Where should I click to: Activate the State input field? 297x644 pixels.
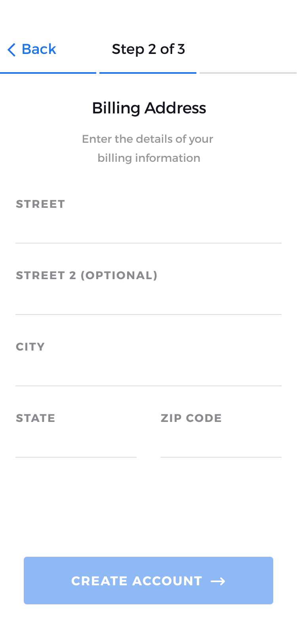pos(76,443)
